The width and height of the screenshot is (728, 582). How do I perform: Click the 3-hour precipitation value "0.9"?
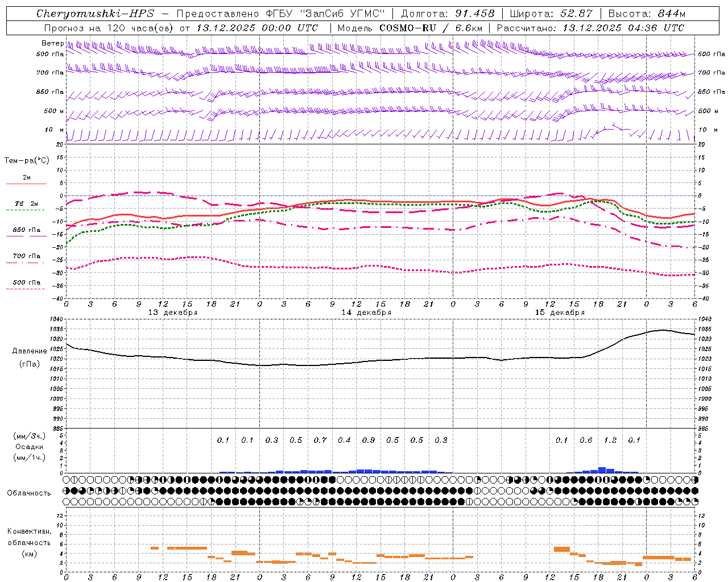368,440
